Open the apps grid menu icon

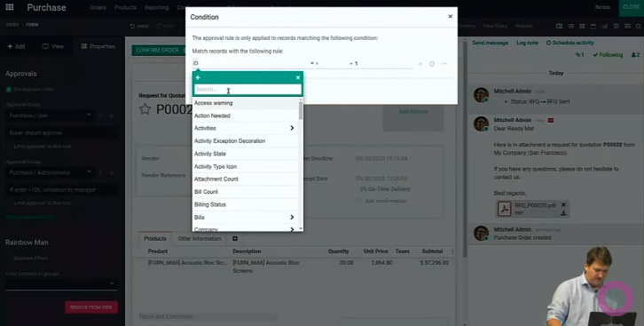click(10, 7)
